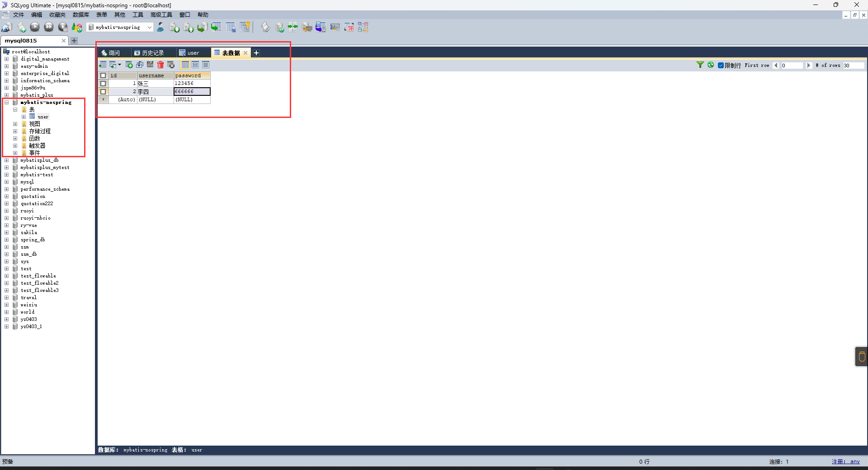Image resolution: width=868 pixels, height=470 pixels.
Task: Click the new connection toolbar icon
Action: click(x=6, y=27)
